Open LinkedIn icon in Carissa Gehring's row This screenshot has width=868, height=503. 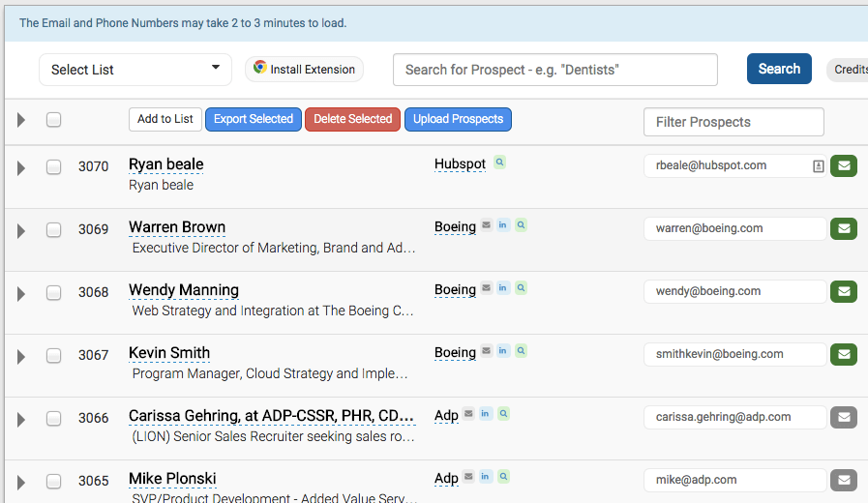coord(485,414)
